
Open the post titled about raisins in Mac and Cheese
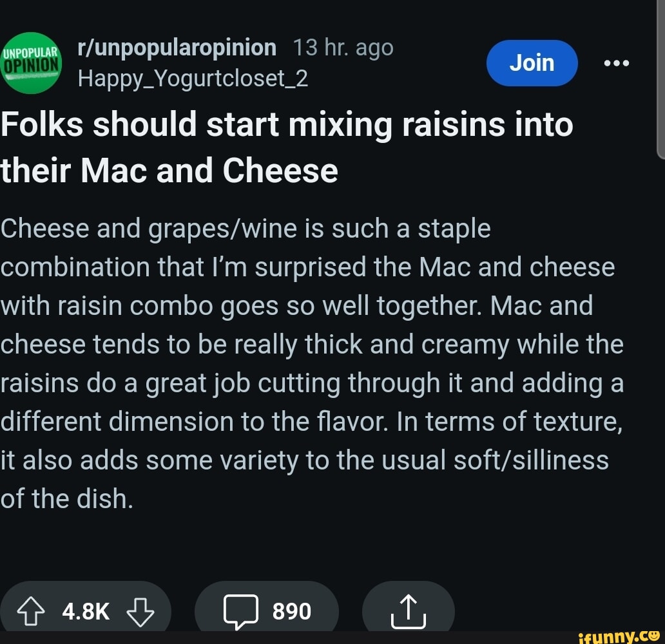(287, 146)
